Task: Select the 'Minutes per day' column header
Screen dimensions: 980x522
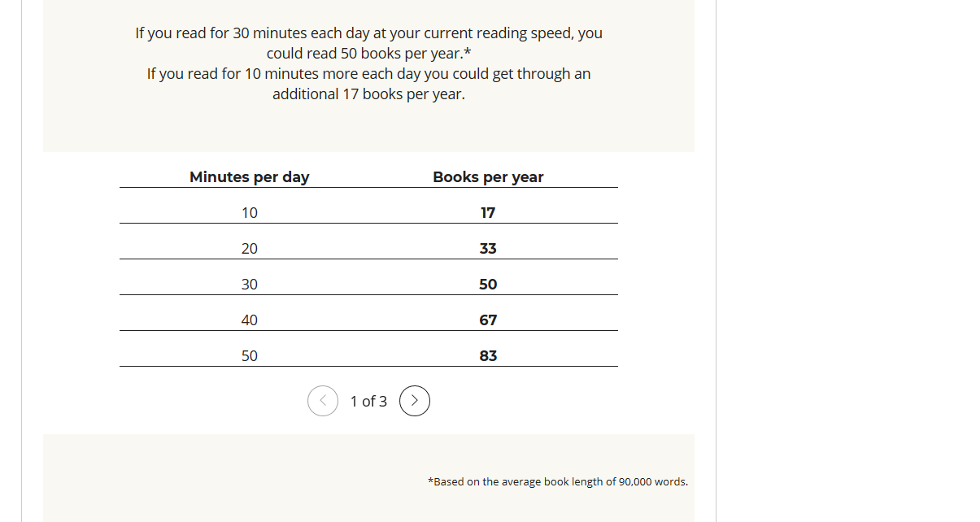Action: pyautogui.click(x=250, y=176)
